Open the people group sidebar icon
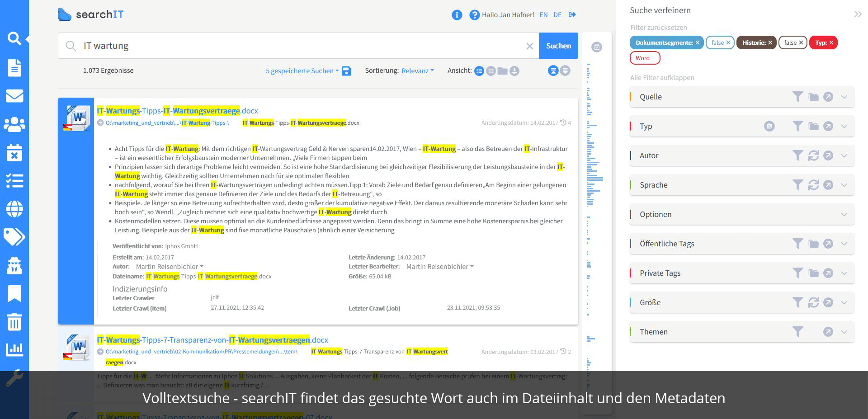 (x=14, y=124)
